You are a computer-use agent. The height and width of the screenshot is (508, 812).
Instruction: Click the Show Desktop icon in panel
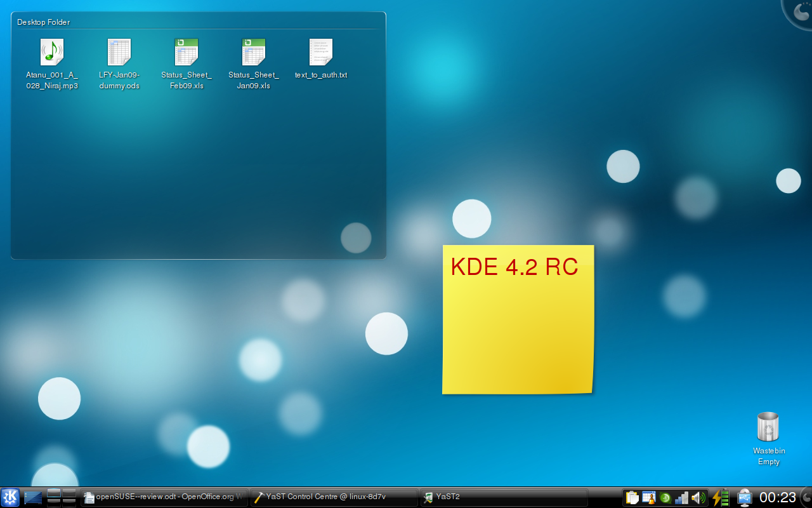click(x=33, y=497)
